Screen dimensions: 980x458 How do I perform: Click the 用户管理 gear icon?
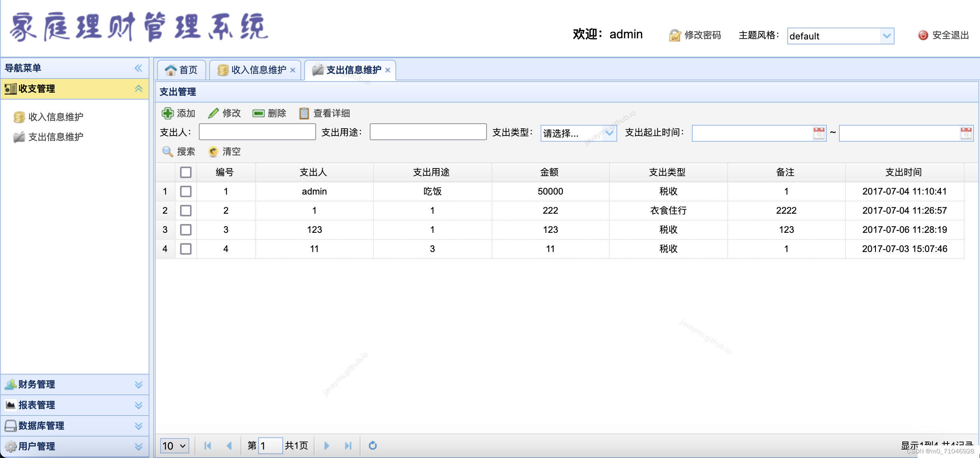click(x=10, y=447)
